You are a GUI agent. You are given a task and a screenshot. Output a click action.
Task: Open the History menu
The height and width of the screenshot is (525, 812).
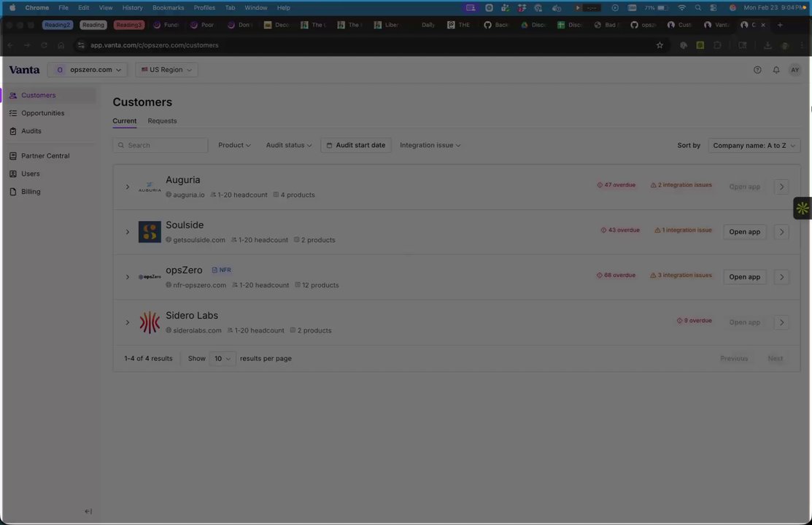click(133, 8)
